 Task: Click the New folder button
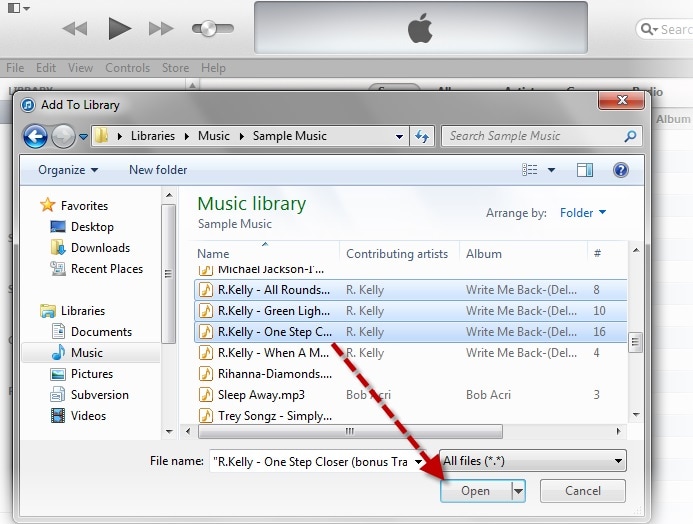158,170
